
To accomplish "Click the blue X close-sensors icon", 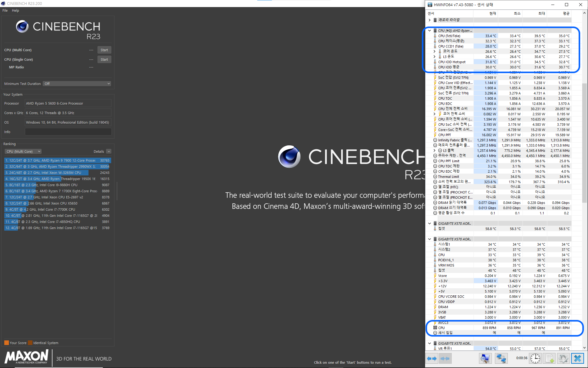I will [x=577, y=358].
